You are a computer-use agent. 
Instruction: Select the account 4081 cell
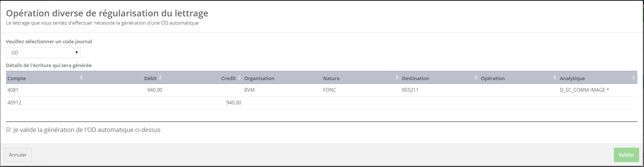click(x=13, y=90)
